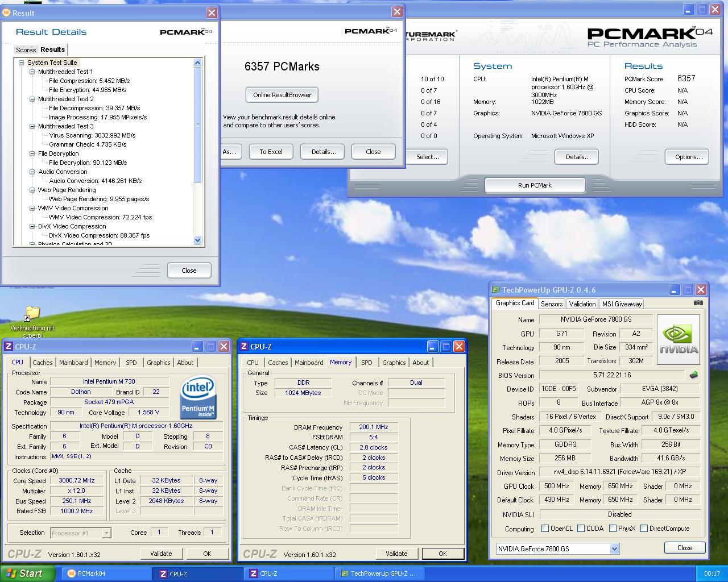The height and width of the screenshot is (582, 728).
Task: Click the DRAM Frequency 200.1 MHz field
Action: coord(373,427)
